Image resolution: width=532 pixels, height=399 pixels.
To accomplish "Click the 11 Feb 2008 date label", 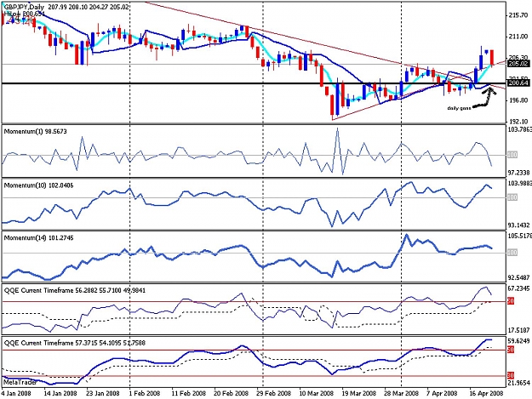I will tap(189, 393).
